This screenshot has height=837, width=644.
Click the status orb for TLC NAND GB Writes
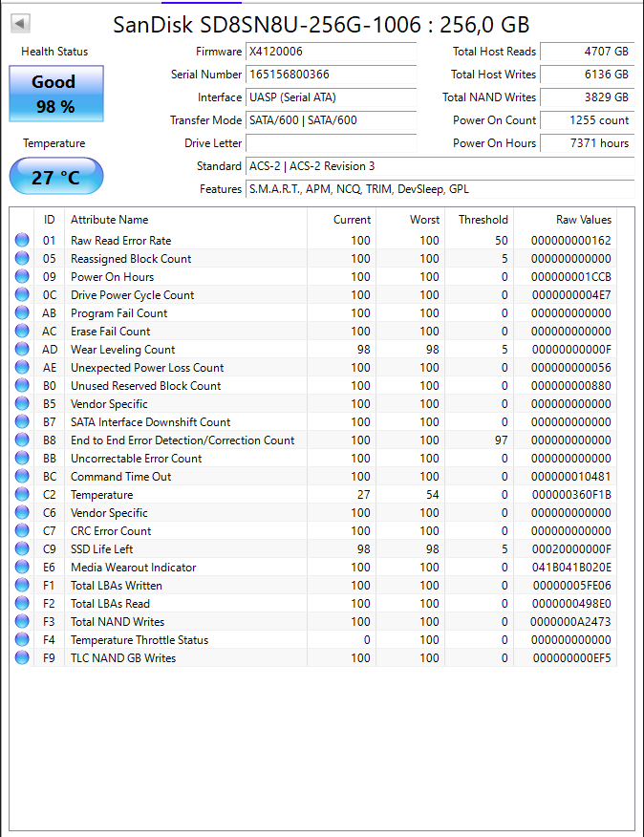coord(22,657)
